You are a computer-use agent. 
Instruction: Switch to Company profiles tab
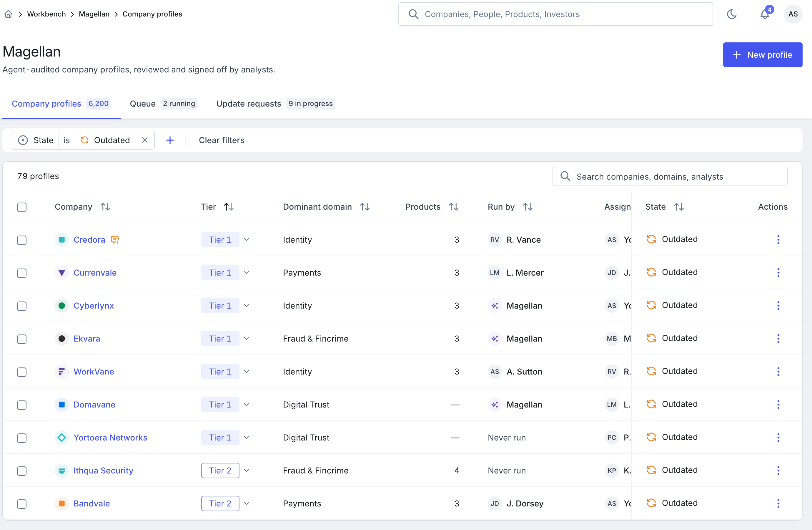pos(61,103)
